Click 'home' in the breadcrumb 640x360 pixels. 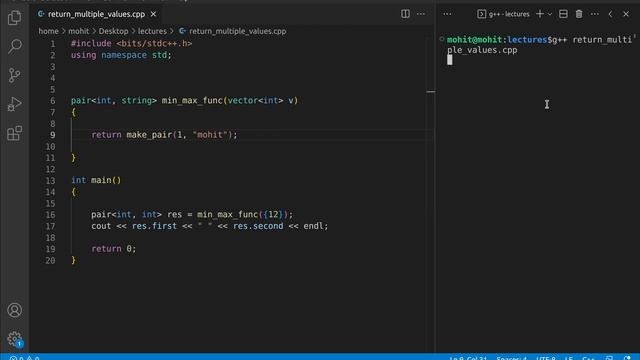[x=49, y=31]
